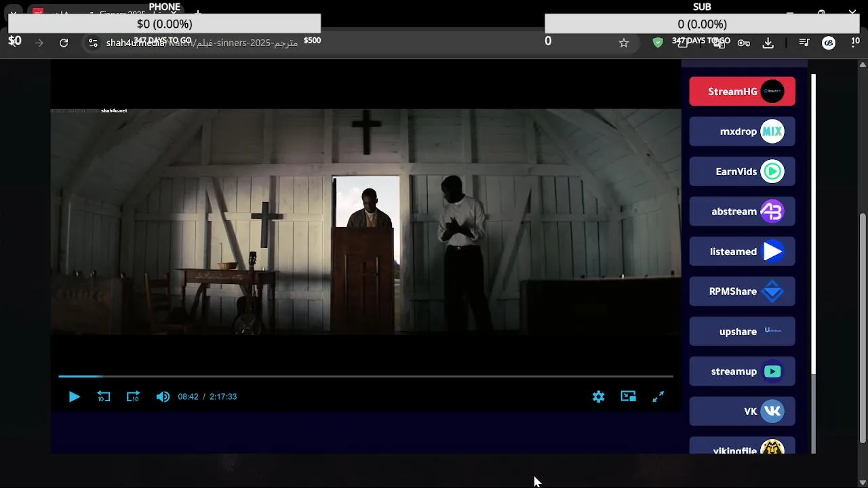Open video player settings gear
Image resolution: width=868 pixels, height=488 pixels.
[598, 396]
